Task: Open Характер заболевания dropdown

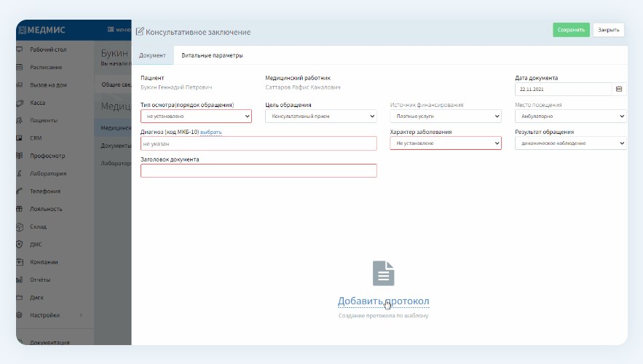Action: click(446, 143)
